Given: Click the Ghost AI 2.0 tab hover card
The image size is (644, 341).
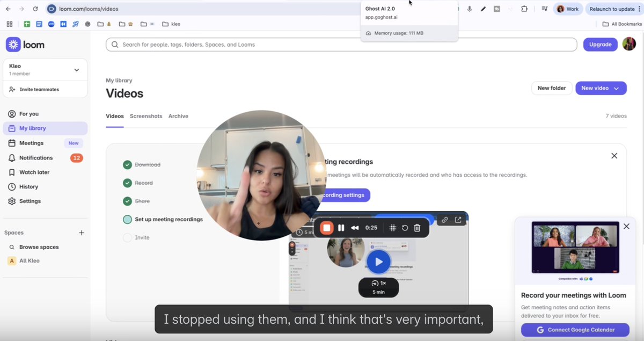Looking at the screenshot, I should 410,20.
